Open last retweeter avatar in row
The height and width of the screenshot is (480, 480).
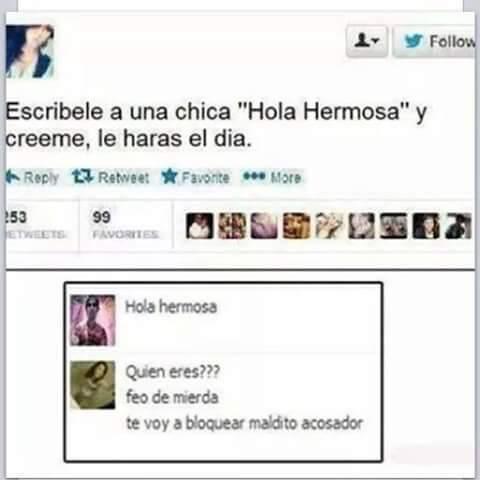pos(458,226)
